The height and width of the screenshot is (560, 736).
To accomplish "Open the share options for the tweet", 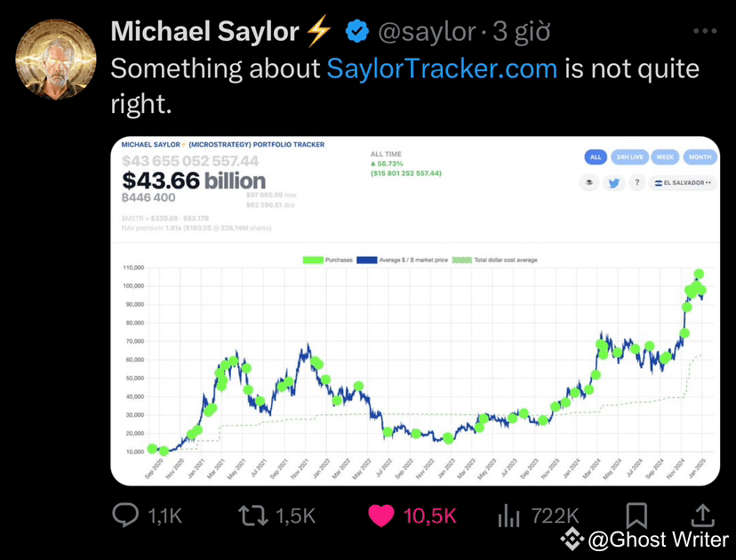I will click(x=702, y=514).
